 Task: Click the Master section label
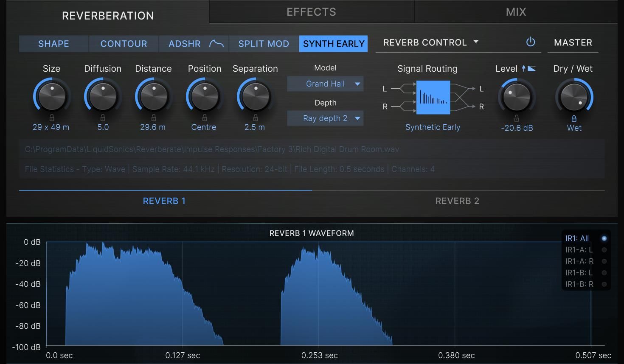[573, 42]
